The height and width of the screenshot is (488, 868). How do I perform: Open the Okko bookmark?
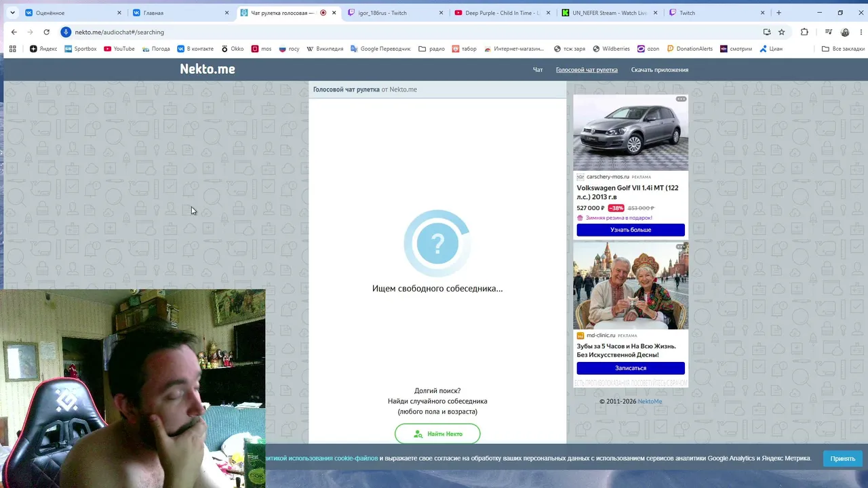[233, 49]
